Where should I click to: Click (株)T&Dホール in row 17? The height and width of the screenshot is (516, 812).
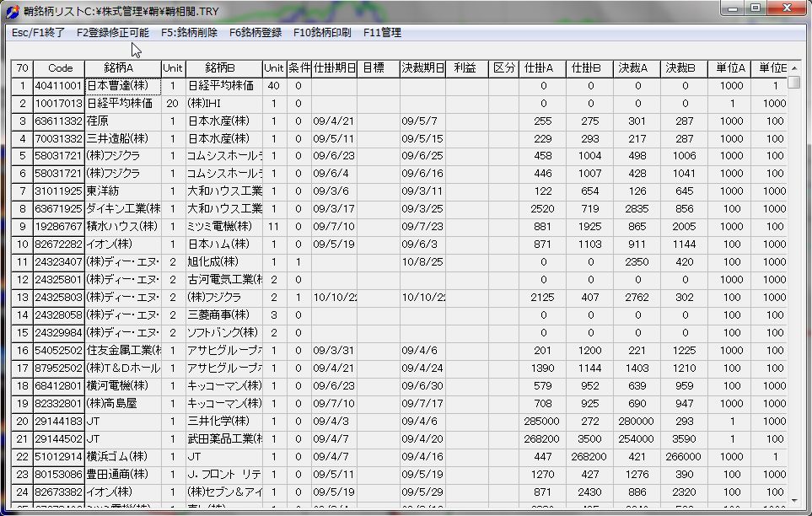click(123, 368)
